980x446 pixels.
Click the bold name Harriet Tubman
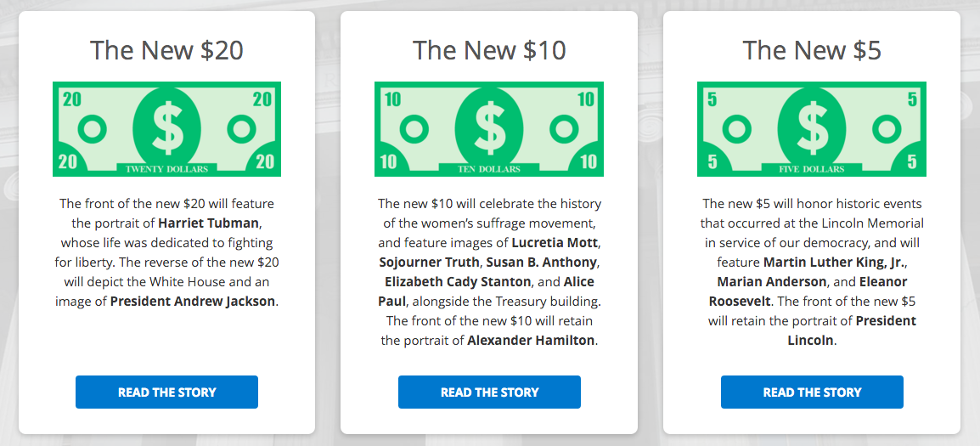(207, 223)
